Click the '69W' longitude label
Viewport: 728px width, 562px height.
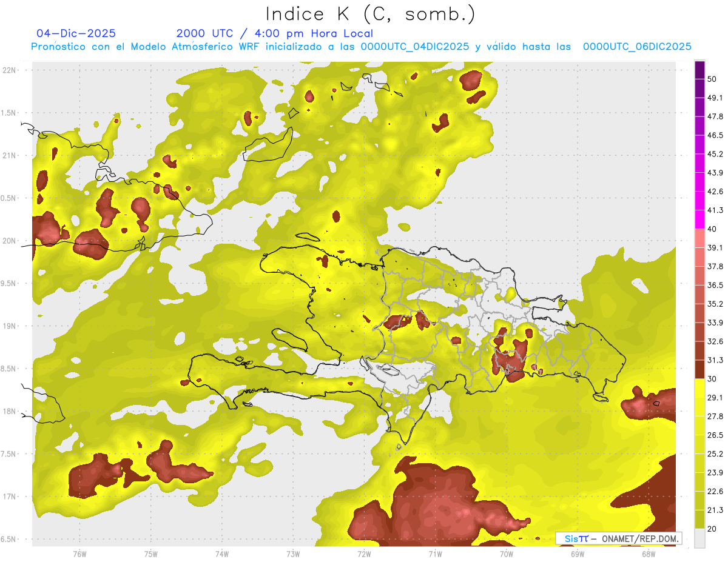coord(577,554)
